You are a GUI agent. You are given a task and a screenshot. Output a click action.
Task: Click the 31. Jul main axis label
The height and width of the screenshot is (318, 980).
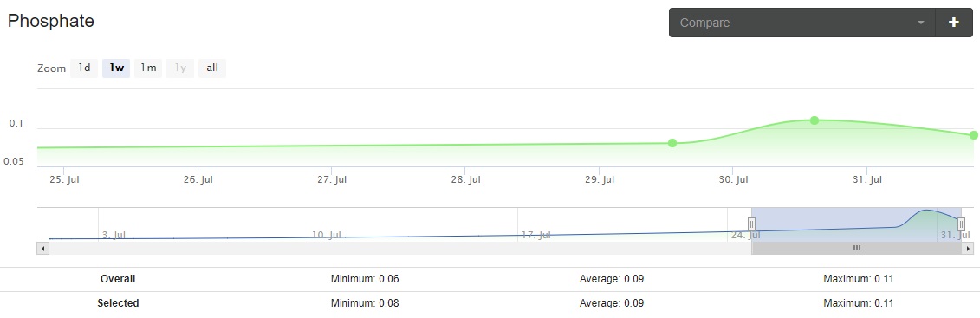[x=866, y=180]
